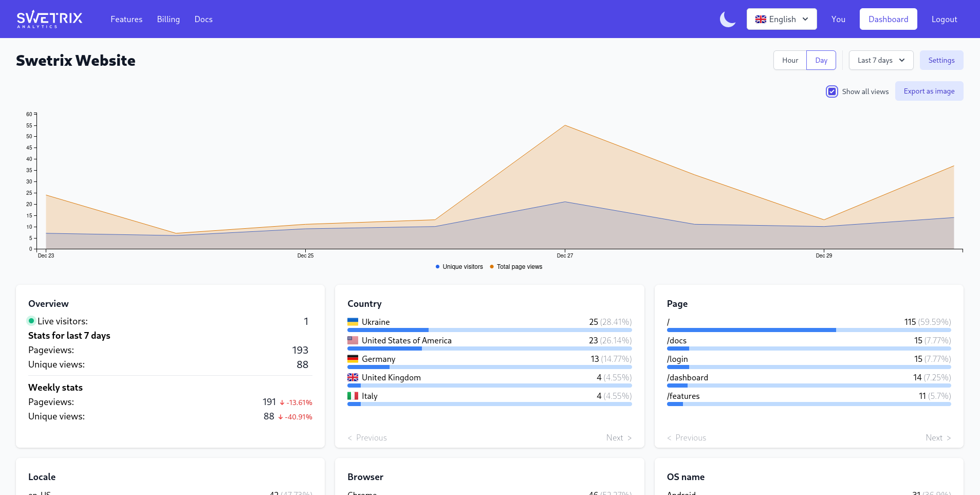The image size is (980, 495).
Task: Open the English language dropdown
Action: click(781, 19)
